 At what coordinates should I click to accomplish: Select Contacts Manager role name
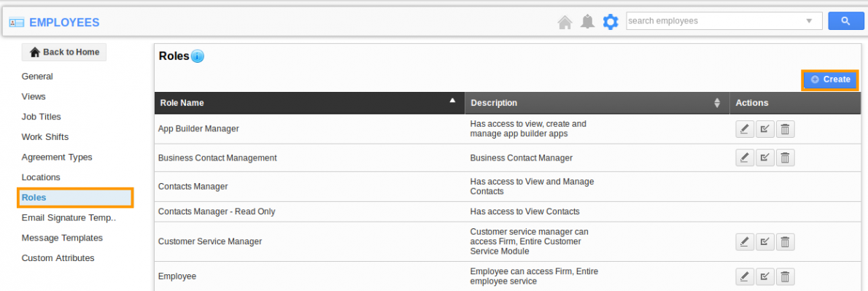coord(193,187)
